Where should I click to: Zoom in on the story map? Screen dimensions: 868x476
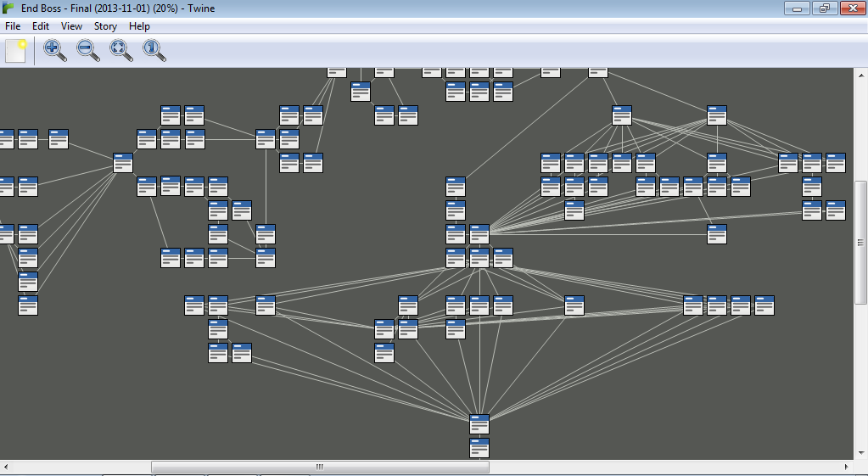coord(55,51)
